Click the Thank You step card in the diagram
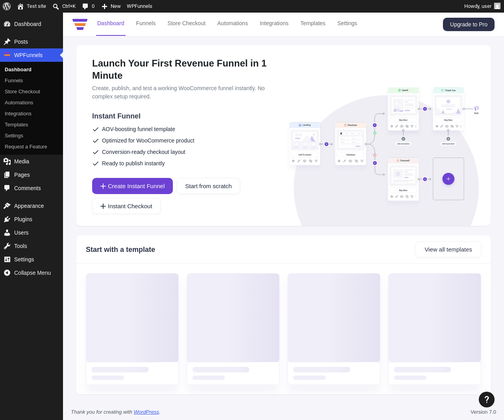This screenshot has width=504, height=420. tap(448, 109)
